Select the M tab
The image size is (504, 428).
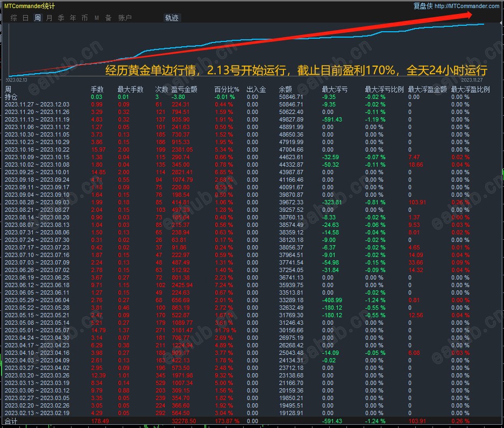point(96,18)
